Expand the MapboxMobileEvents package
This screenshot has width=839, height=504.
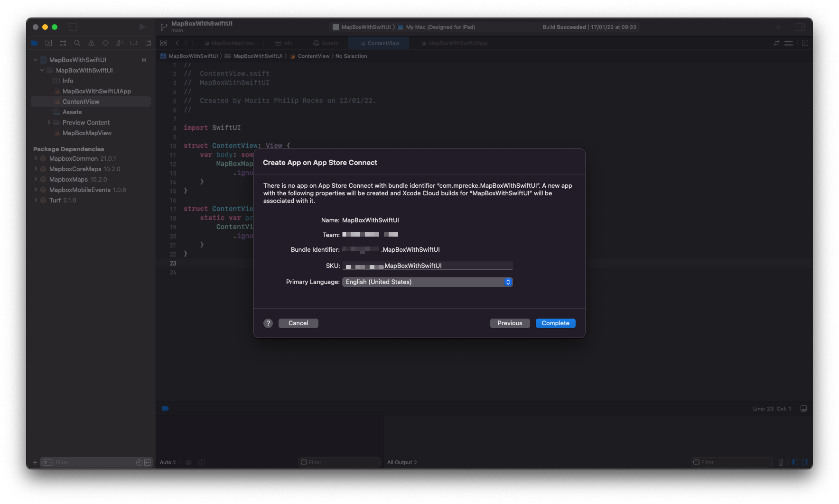[x=35, y=190]
